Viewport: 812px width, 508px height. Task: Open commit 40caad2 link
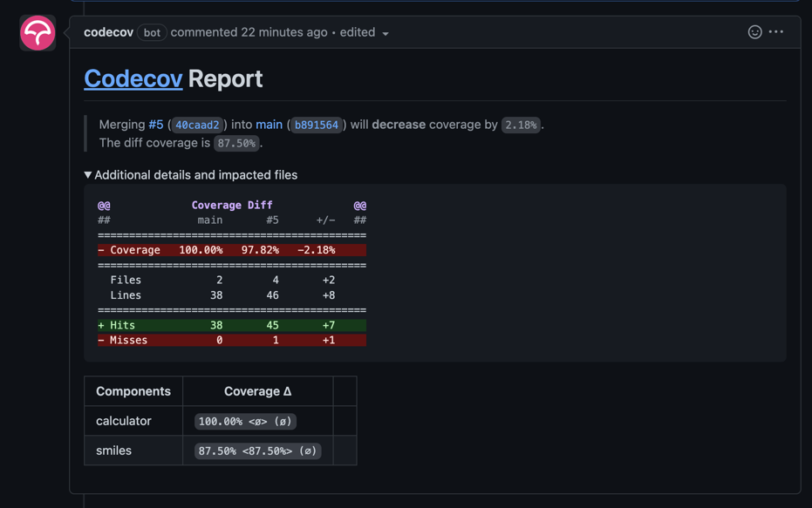(x=197, y=125)
